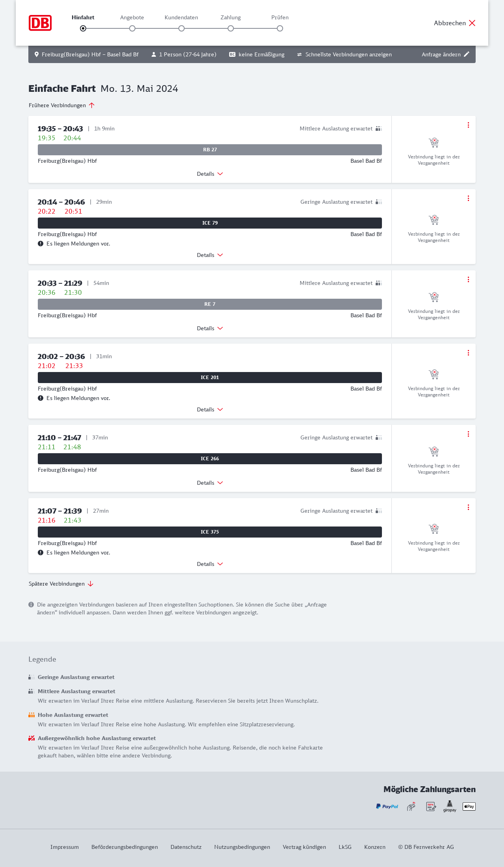Image resolution: width=504 pixels, height=867 pixels.
Task: Click the unavailable cart icon for RE 7
Action: pos(434,296)
